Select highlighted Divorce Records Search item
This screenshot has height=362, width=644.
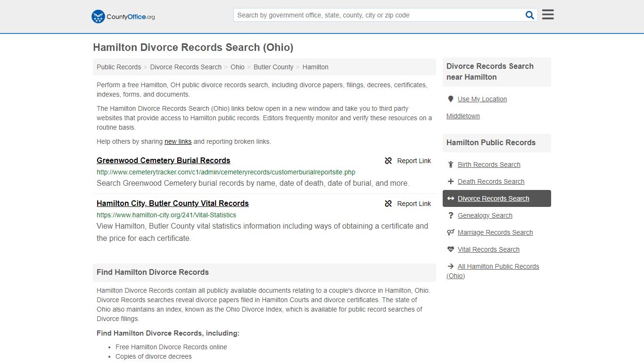click(x=497, y=198)
